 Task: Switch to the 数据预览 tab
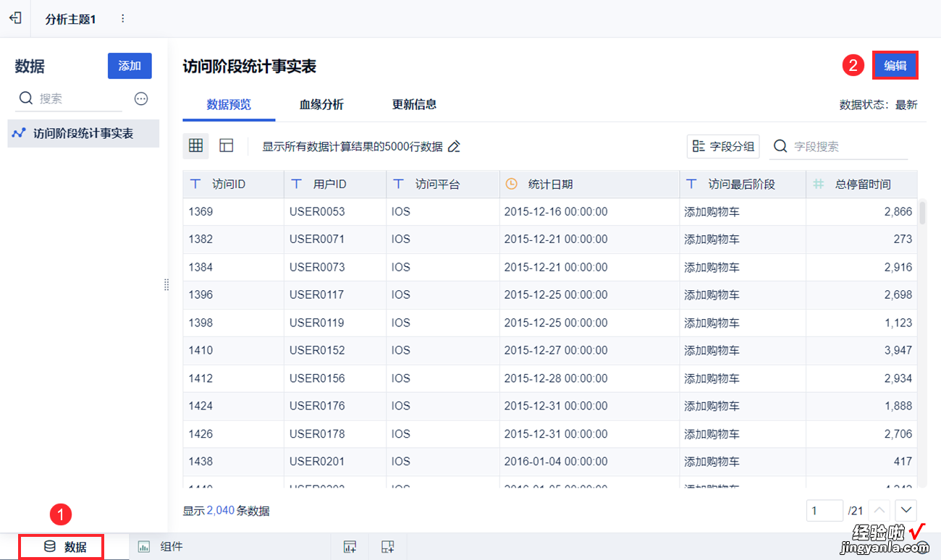(229, 105)
